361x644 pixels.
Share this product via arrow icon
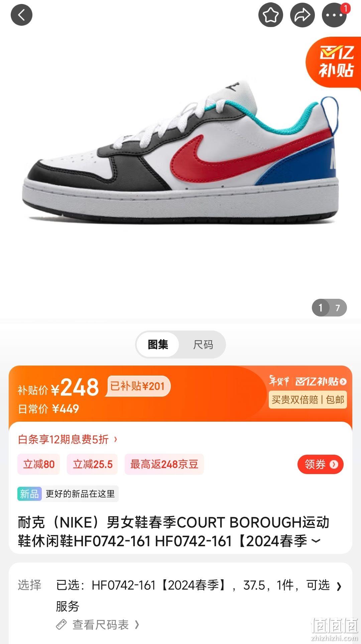pos(302,15)
